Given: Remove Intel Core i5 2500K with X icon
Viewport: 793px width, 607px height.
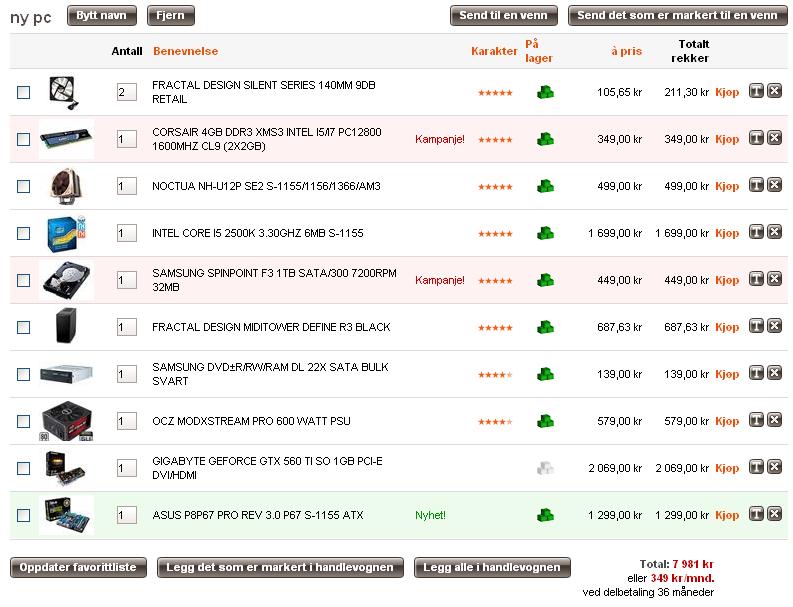Looking at the screenshot, I should 774,232.
